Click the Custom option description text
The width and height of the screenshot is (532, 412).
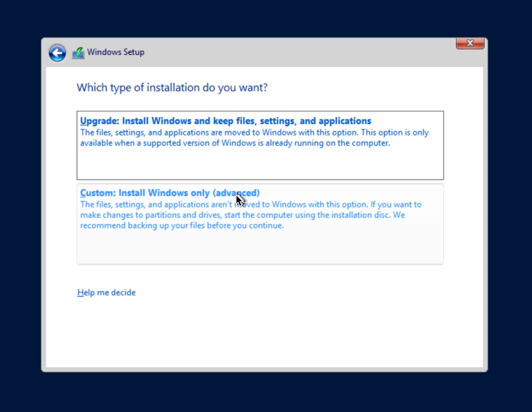point(250,215)
